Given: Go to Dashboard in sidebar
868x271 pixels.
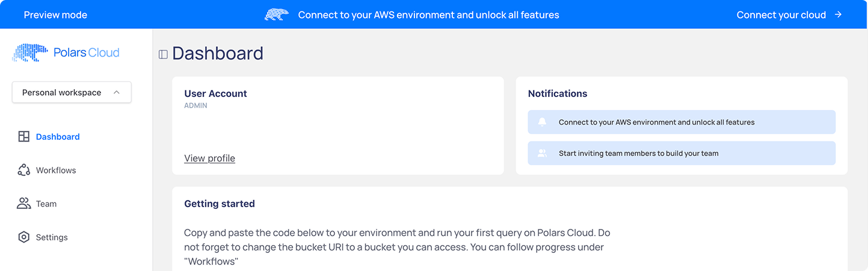Looking at the screenshot, I should click(x=58, y=137).
